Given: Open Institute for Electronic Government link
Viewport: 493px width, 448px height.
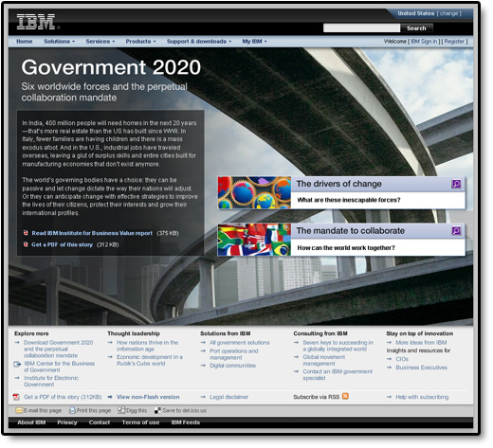Looking at the screenshot, I should click(51, 381).
